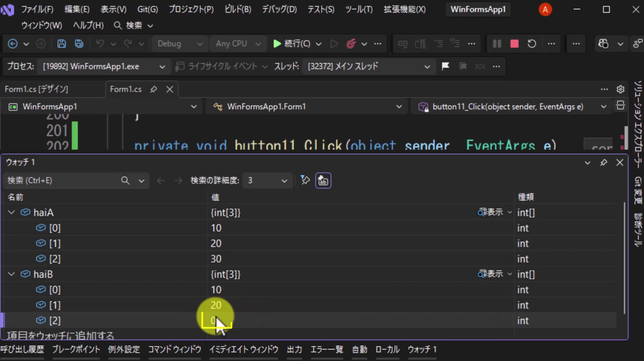
Task: Click the navigate backward icon in the toolbar
Action: [13, 44]
